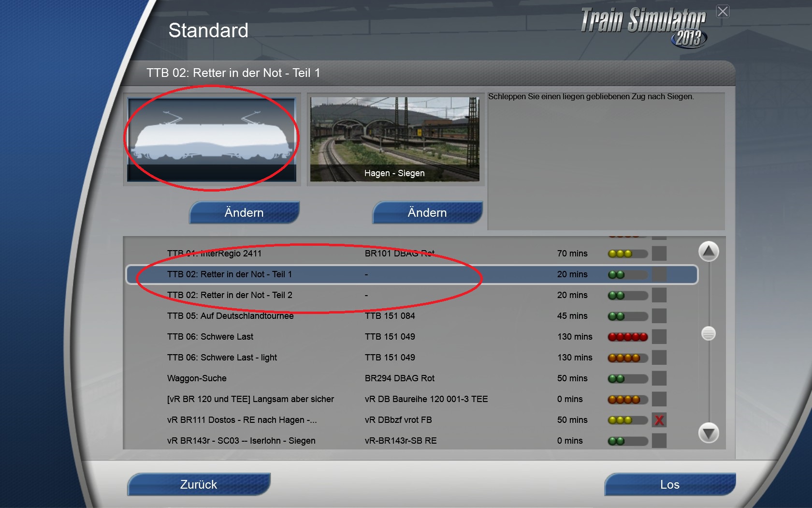812x508 pixels.
Task: Click the scroll down arrow of the scenario list
Action: pyautogui.click(x=709, y=433)
